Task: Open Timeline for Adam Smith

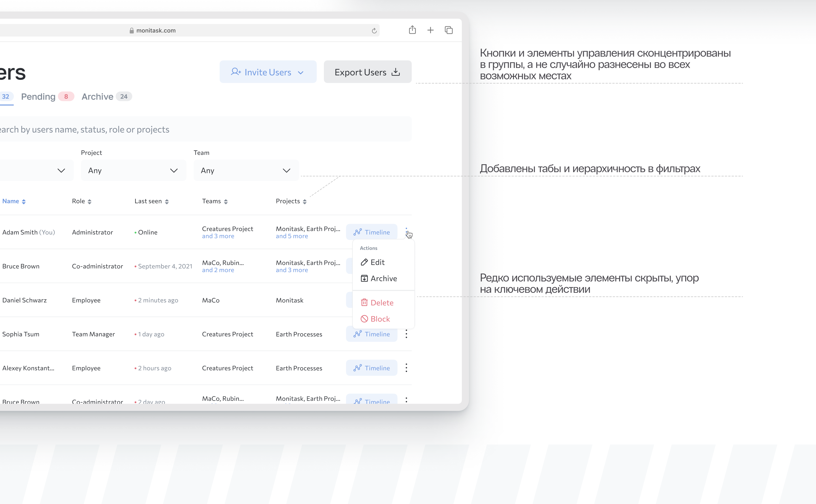Action: (371, 232)
